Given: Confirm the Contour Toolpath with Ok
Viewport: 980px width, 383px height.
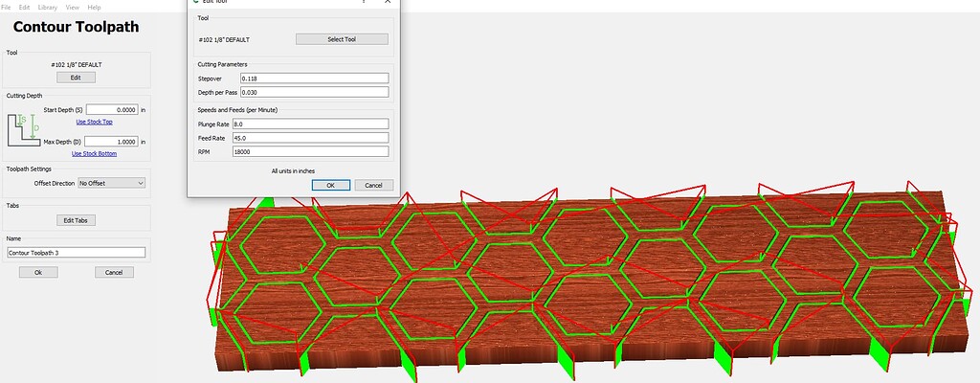Looking at the screenshot, I should tap(38, 272).
